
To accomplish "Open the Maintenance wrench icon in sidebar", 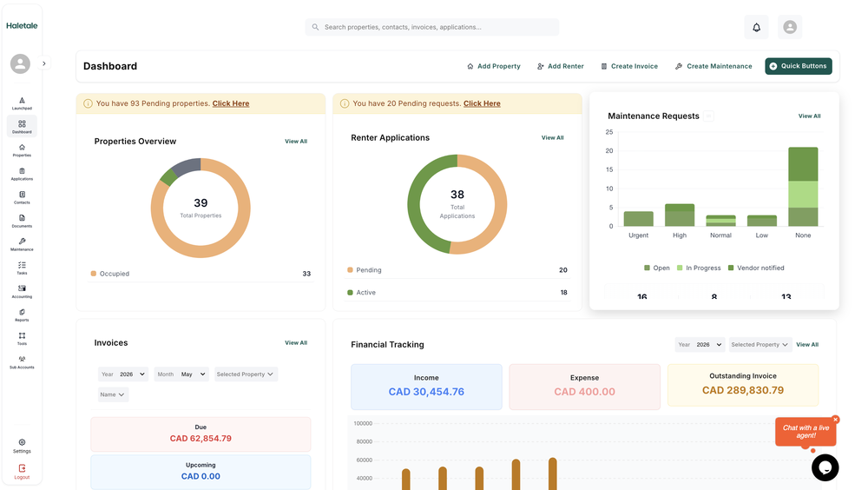I will pyautogui.click(x=22, y=244).
